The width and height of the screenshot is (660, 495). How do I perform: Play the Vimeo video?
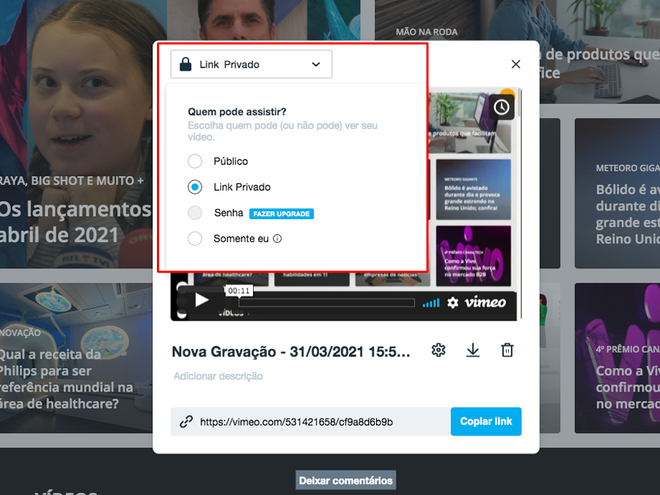(202, 301)
